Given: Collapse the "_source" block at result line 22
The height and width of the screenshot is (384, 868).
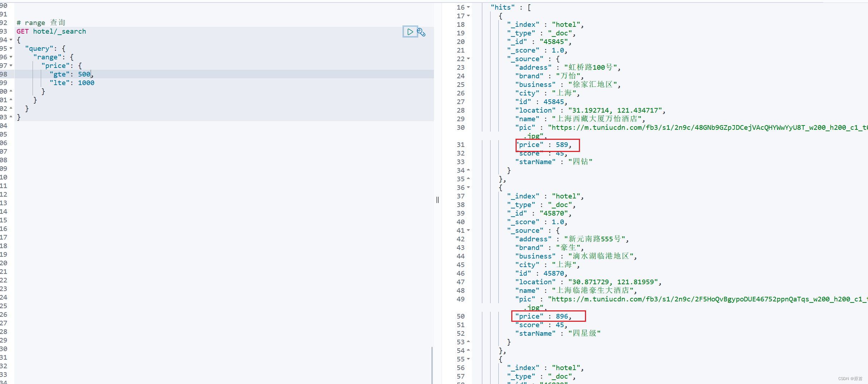Looking at the screenshot, I should 468,59.
